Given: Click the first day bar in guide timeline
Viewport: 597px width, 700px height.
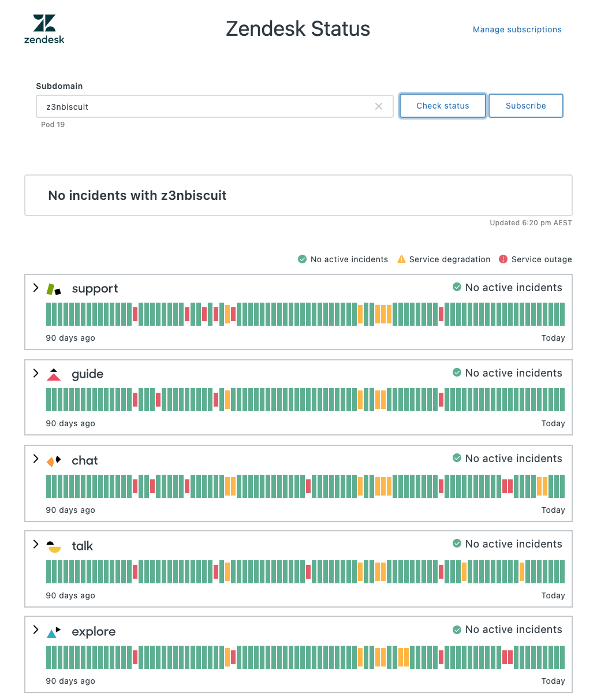Looking at the screenshot, I should point(48,400).
